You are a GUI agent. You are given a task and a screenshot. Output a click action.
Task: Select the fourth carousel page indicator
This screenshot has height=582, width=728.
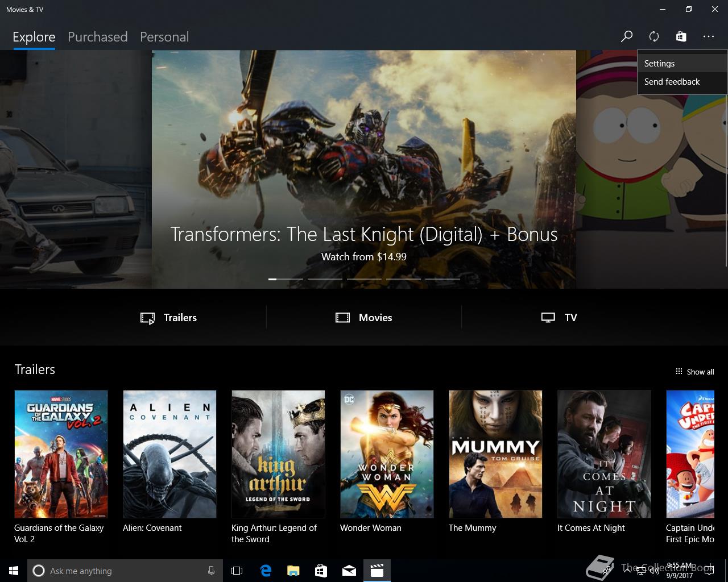(403, 279)
